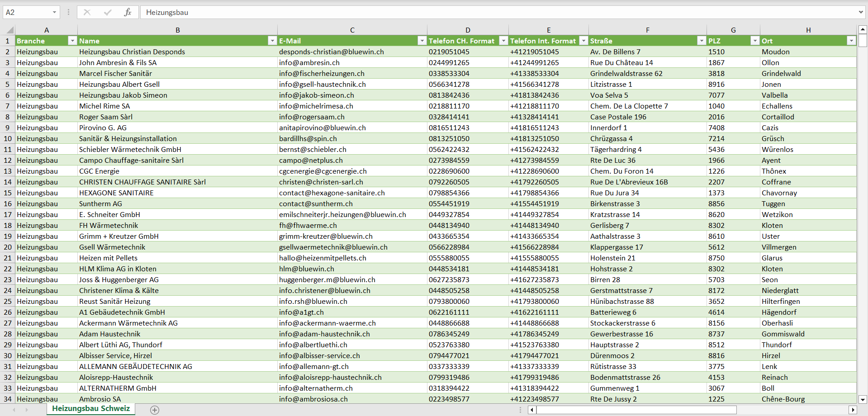Select cell Campo Chauffage-sanitaire Sàrl
868x416 pixels.
(178, 160)
